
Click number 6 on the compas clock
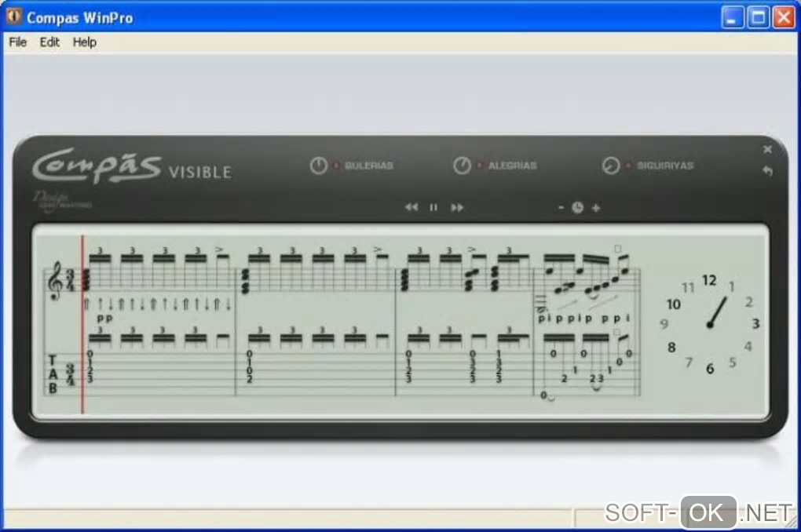(x=710, y=368)
